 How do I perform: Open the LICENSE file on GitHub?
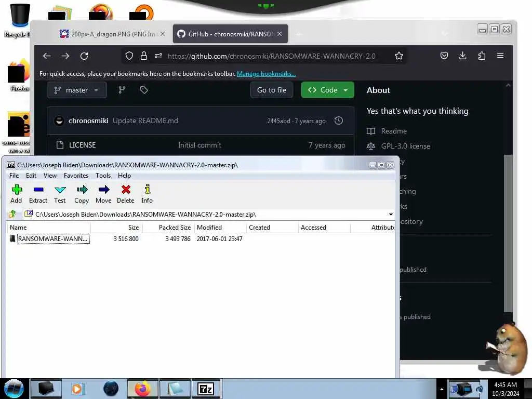point(83,145)
